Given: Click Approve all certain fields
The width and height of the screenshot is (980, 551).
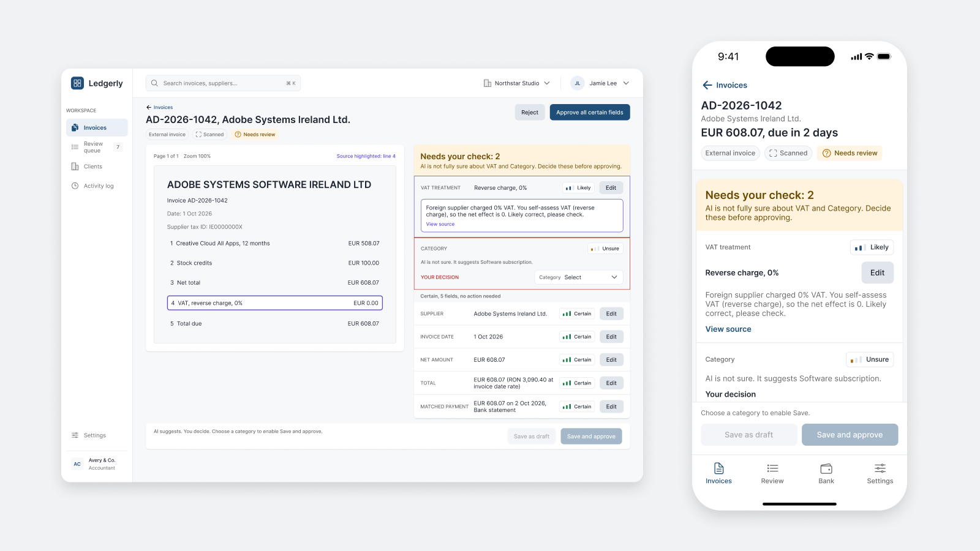Looking at the screenshot, I should [590, 113].
